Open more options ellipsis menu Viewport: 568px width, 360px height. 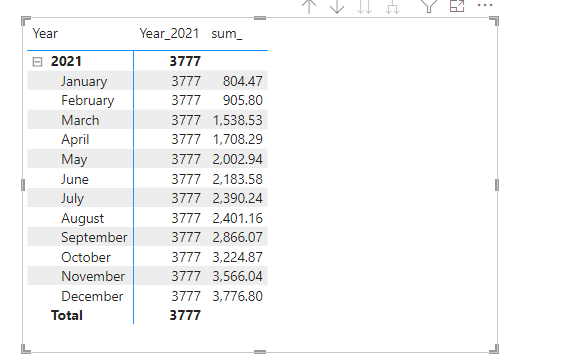coord(485,5)
